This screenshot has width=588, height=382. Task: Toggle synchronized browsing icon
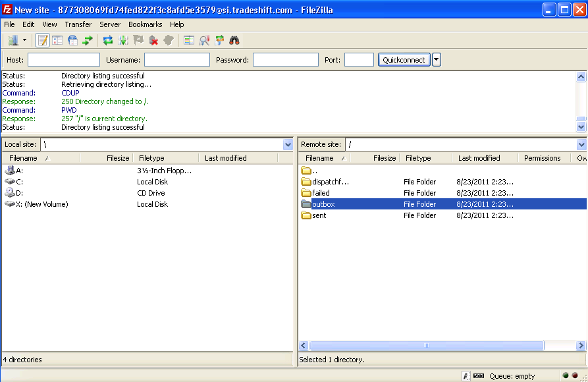pos(219,40)
